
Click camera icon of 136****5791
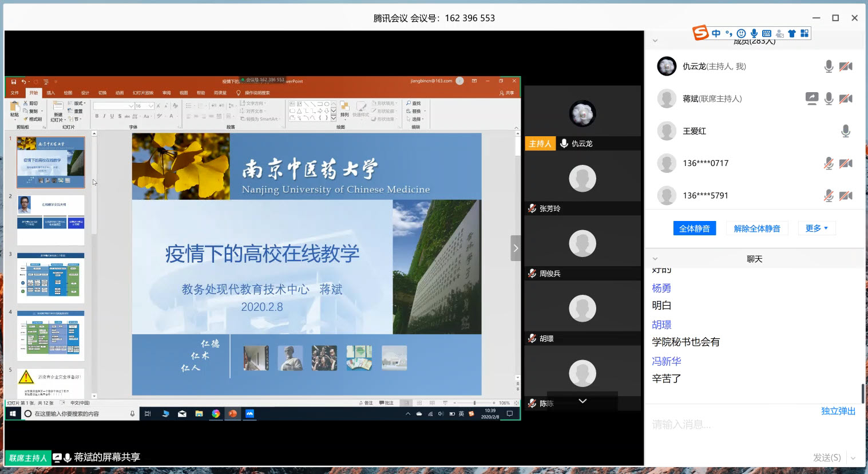click(x=846, y=195)
